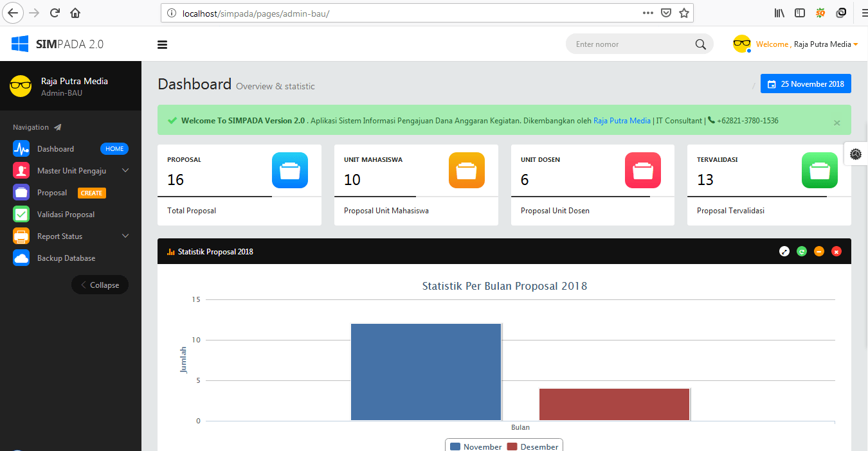Click the Raja Putra Media consultant link

point(621,120)
